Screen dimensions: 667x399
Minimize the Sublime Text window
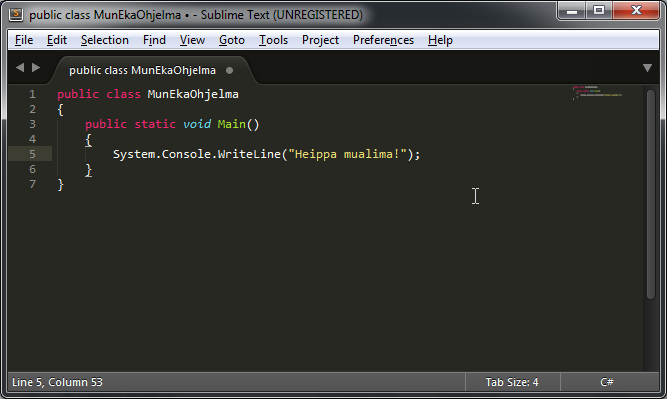pyautogui.click(x=572, y=11)
